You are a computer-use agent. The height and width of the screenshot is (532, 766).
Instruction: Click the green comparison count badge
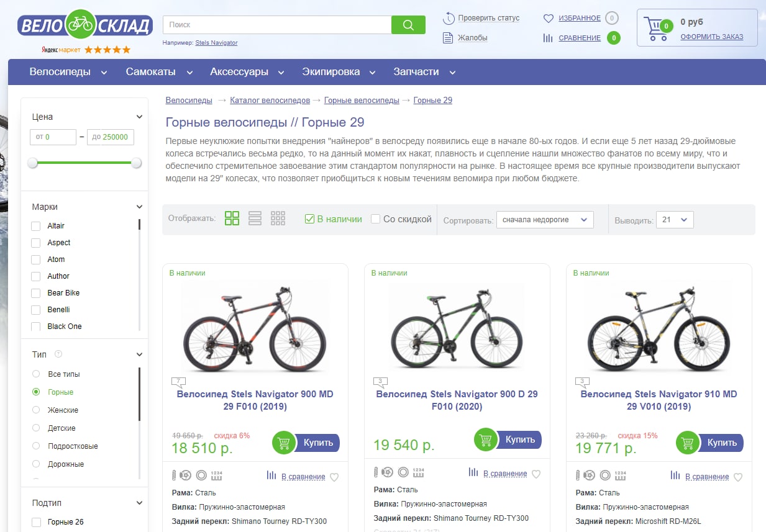point(613,38)
